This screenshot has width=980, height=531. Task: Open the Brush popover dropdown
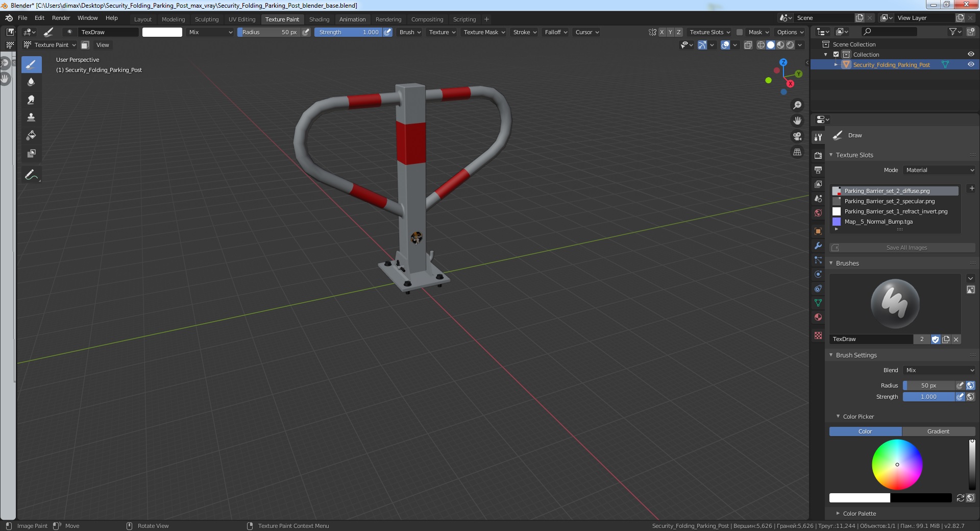[x=410, y=32]
